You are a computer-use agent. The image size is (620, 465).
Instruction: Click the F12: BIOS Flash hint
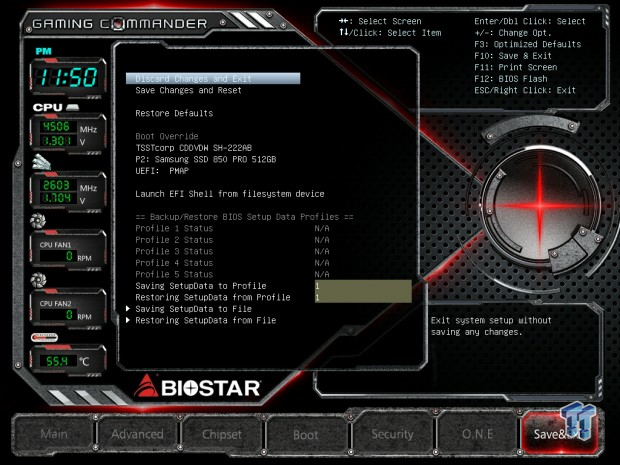tap(511, 78)
